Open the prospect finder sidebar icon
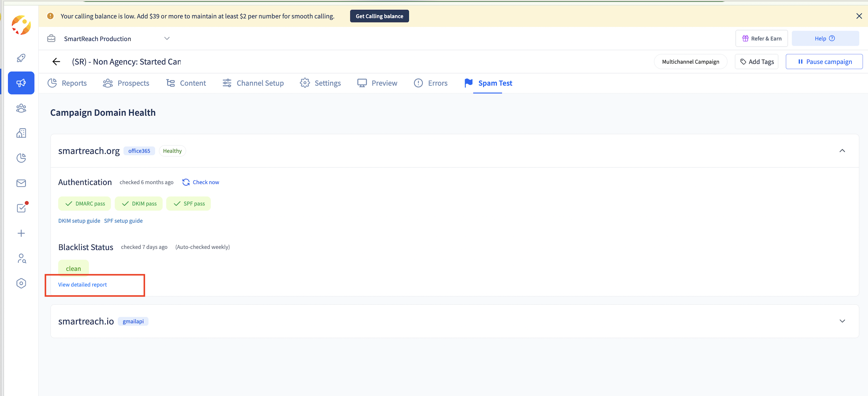This screenshot has height=396, width=868. click(x=21, y=258)
